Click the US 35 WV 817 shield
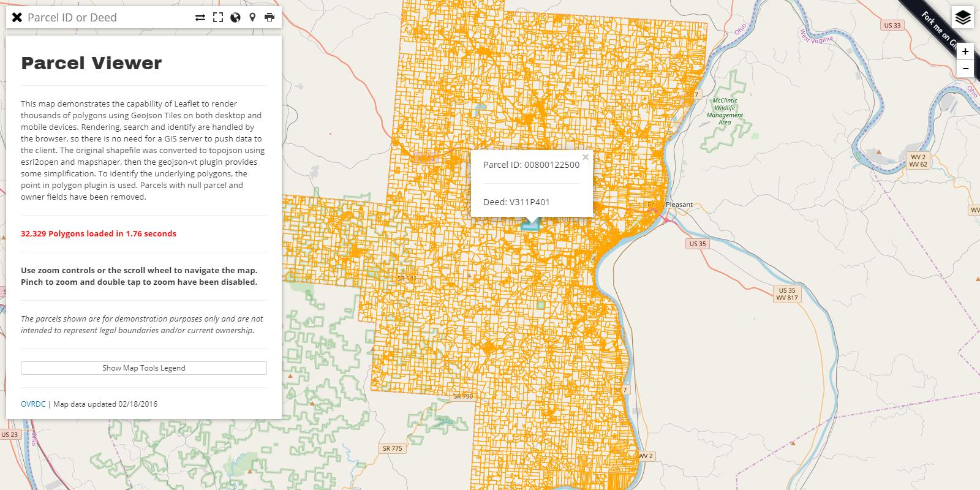980x490 pixels. point(787,294)
